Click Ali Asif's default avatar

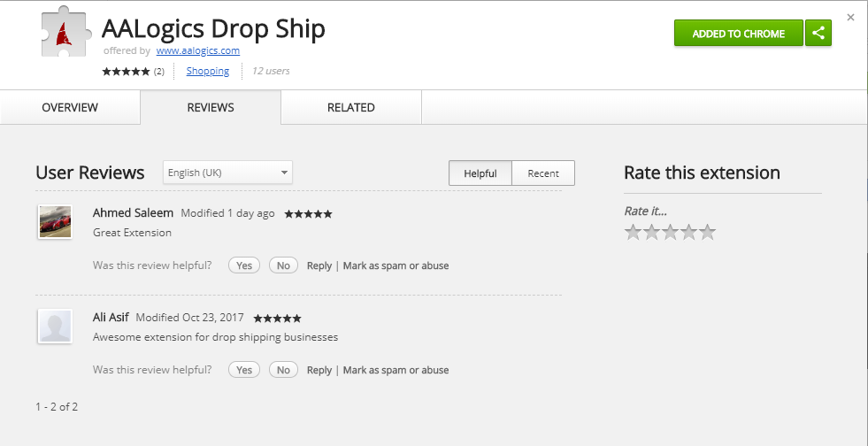[56, 327]
